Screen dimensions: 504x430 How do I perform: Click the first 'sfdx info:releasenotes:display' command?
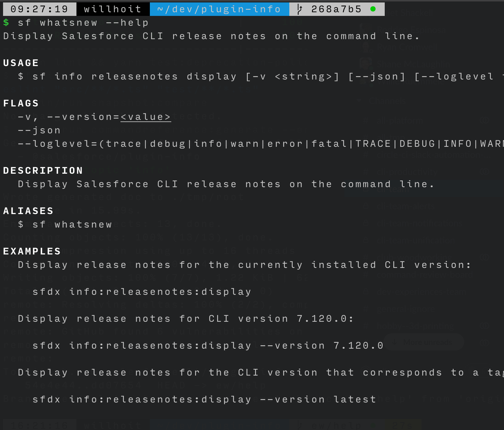point(142,292)
